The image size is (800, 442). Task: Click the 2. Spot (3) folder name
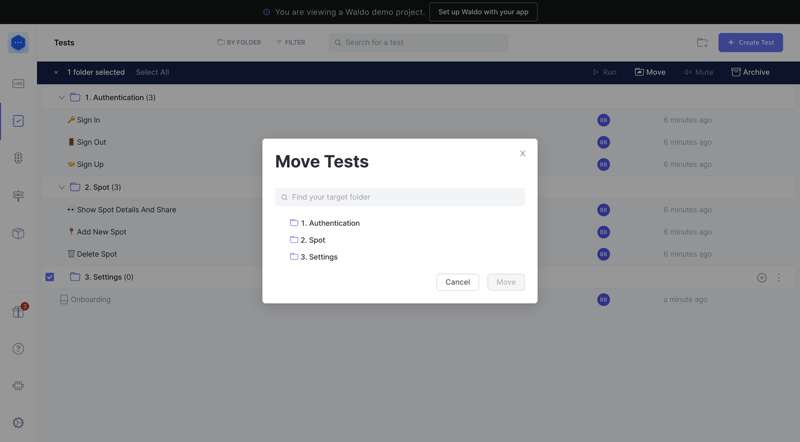pos(103,187)
